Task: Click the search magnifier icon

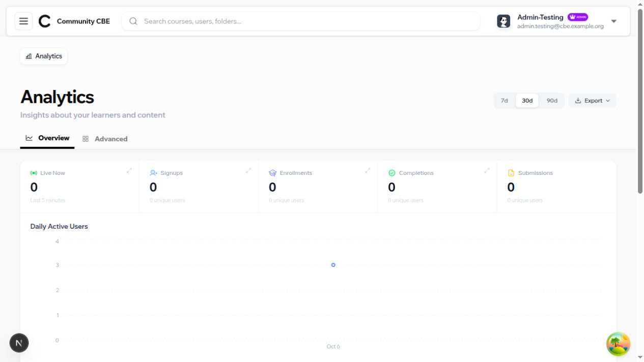Action: click(x=133, y=21)
